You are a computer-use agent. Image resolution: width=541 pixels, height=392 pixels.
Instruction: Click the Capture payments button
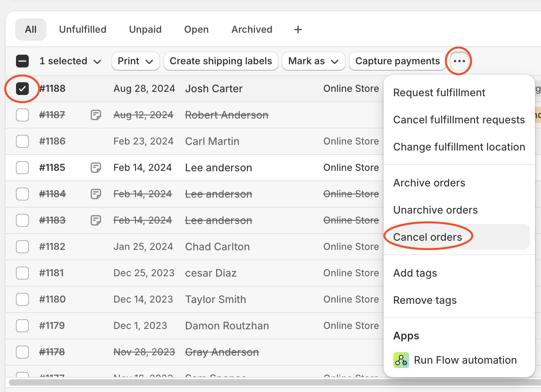397,61
